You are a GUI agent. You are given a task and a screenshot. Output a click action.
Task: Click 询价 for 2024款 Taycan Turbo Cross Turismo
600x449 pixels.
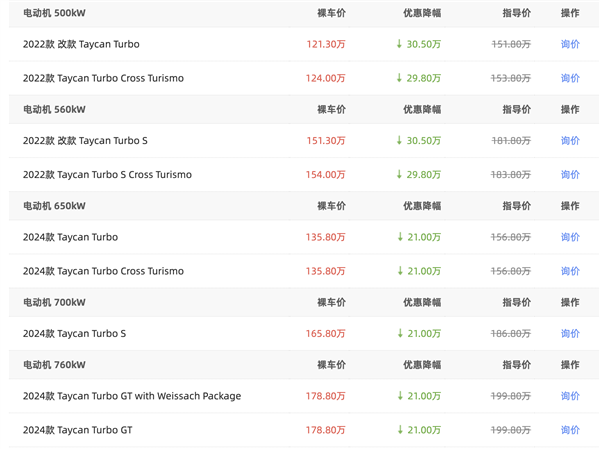[570, 271]
